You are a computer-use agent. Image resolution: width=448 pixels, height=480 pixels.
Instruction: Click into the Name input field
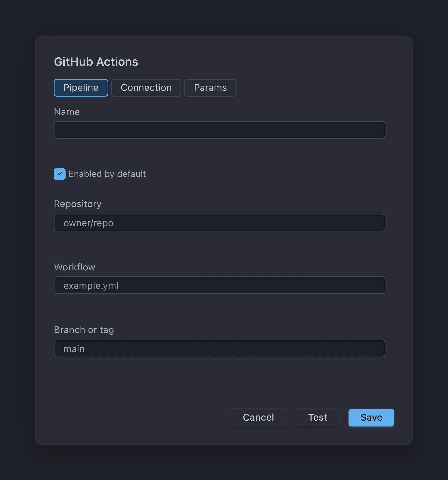point(220,130)
